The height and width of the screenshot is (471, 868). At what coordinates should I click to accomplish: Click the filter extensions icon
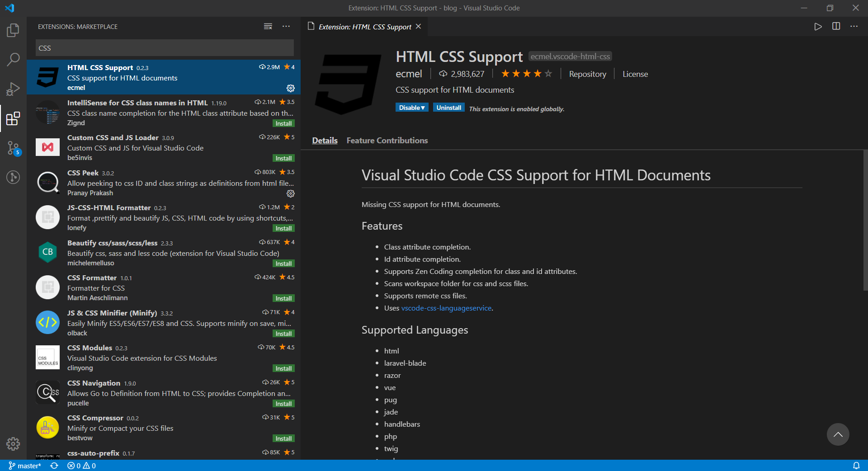pyautogui.click(x=268, y=27)
